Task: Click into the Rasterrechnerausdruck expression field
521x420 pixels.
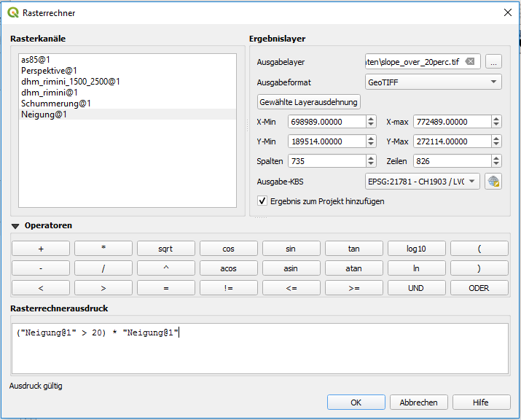Action: click(260, 347)
